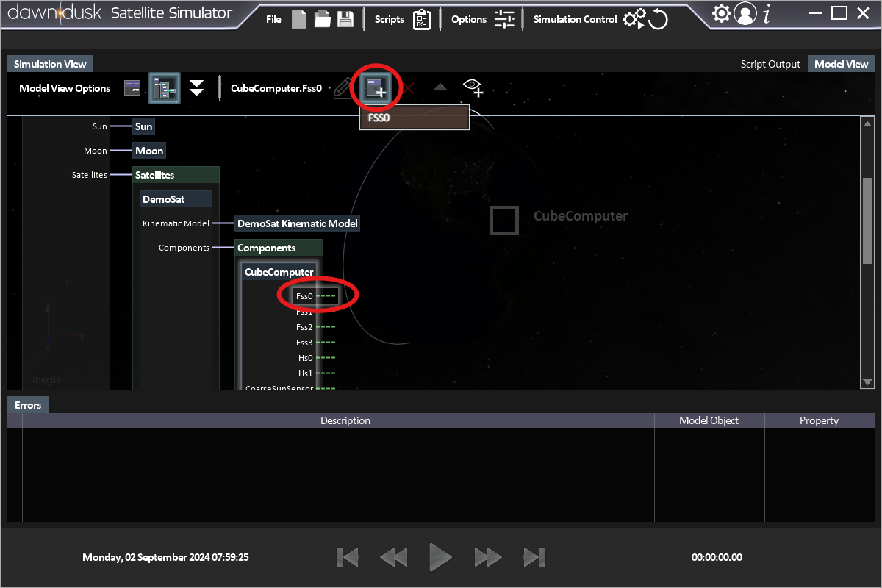Open the user profile icon
Screen dimensions: 882x588
pos(745,14)
